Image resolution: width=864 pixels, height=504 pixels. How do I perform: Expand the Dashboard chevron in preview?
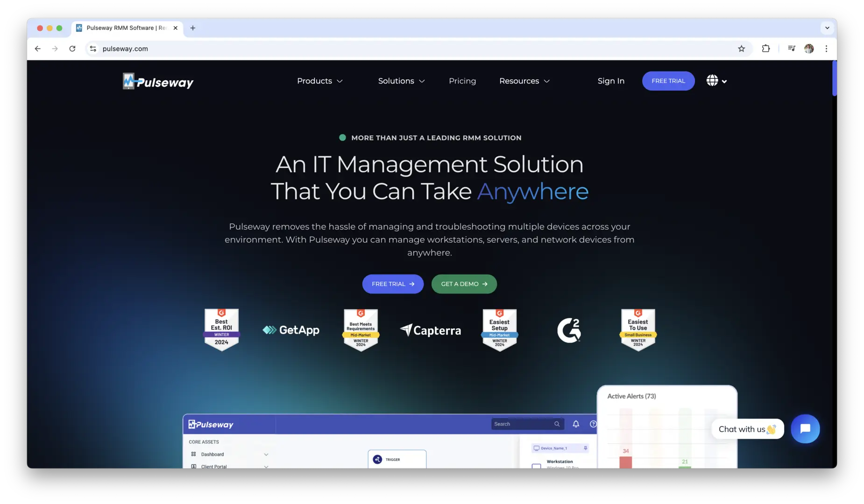pyautogui.click(x=266, y=454)
